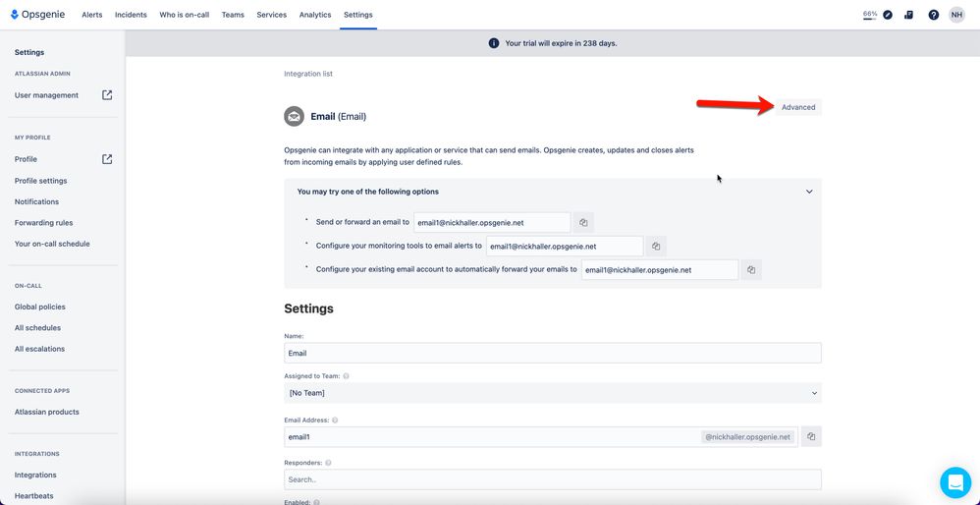This screenshot has width=980, height=505.
Task: Copy the 'Send or forward an email to' address
Action: pos(583,222)
